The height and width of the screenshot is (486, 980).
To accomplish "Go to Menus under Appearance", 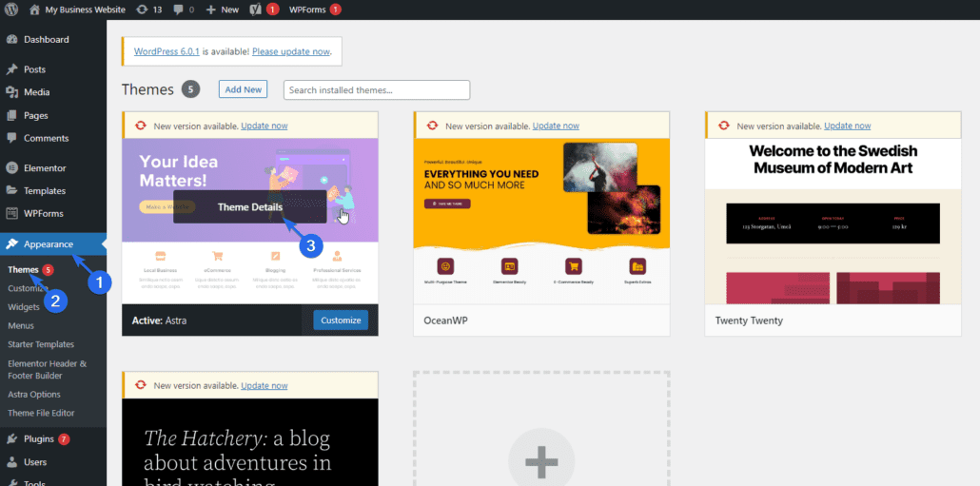I will (21, 325).
